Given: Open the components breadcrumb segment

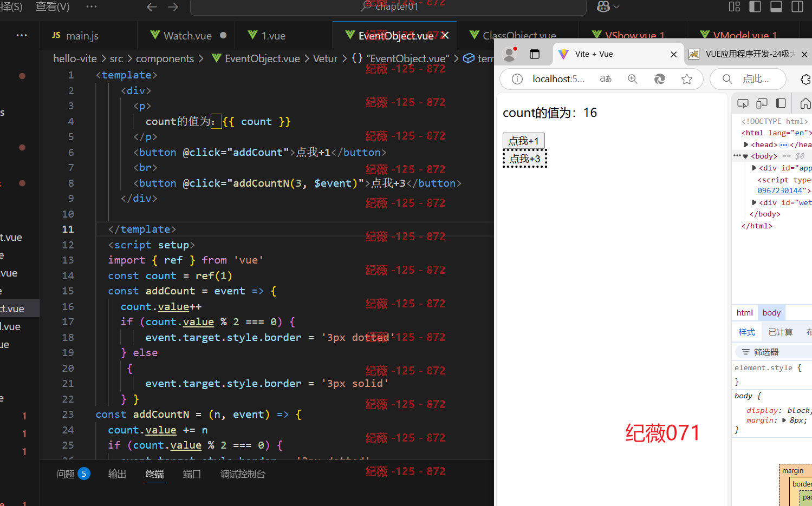Looking at the screenshot, I should (x=165, y=58).
